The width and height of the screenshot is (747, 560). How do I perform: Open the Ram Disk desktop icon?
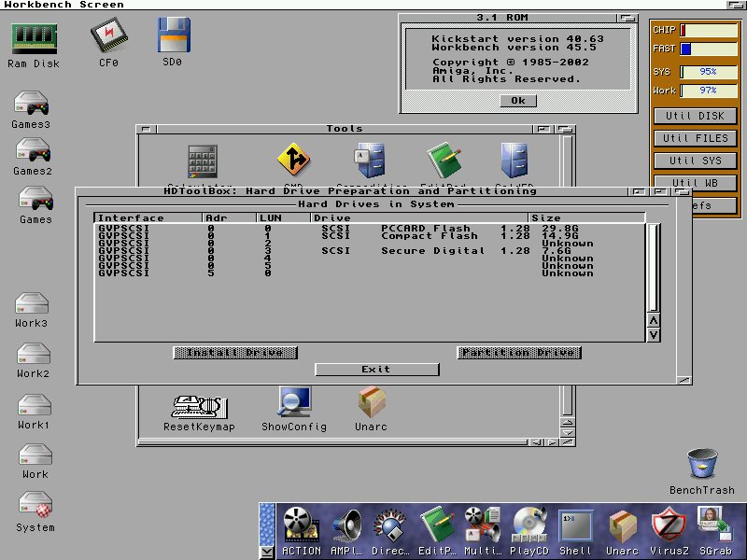(x=34, y=39)
